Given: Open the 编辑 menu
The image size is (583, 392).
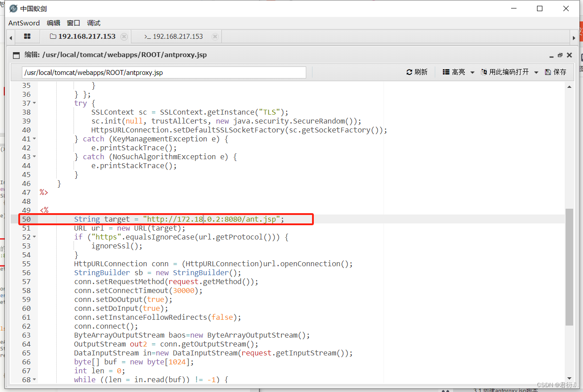Looking at the screenshot, I should click(54, 23).
